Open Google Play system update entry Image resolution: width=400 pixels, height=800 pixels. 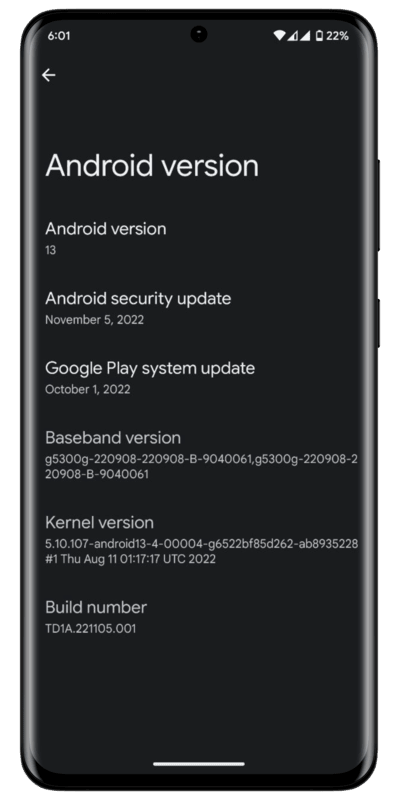click(x=200, y=377)
